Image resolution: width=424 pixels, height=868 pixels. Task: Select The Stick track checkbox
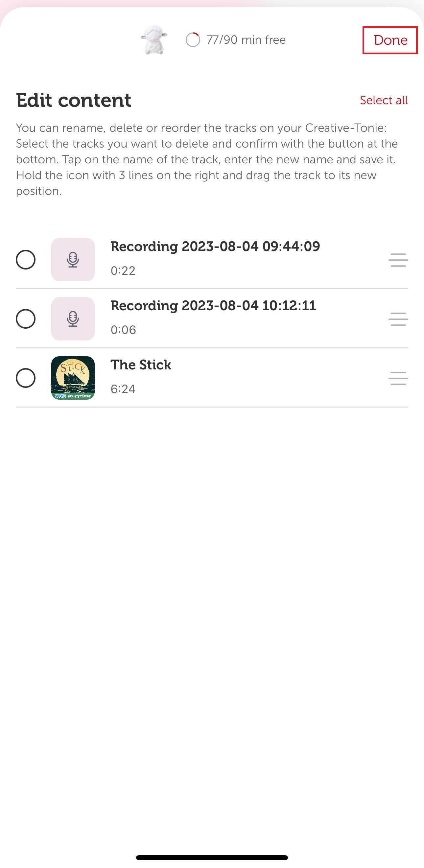[26, 378]
